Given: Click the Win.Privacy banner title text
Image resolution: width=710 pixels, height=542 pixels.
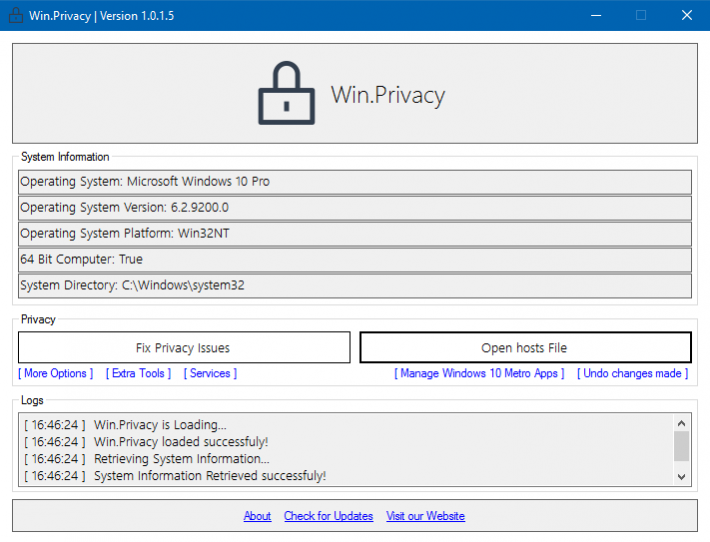Looking at the screenshot, I should click(388, 96).
